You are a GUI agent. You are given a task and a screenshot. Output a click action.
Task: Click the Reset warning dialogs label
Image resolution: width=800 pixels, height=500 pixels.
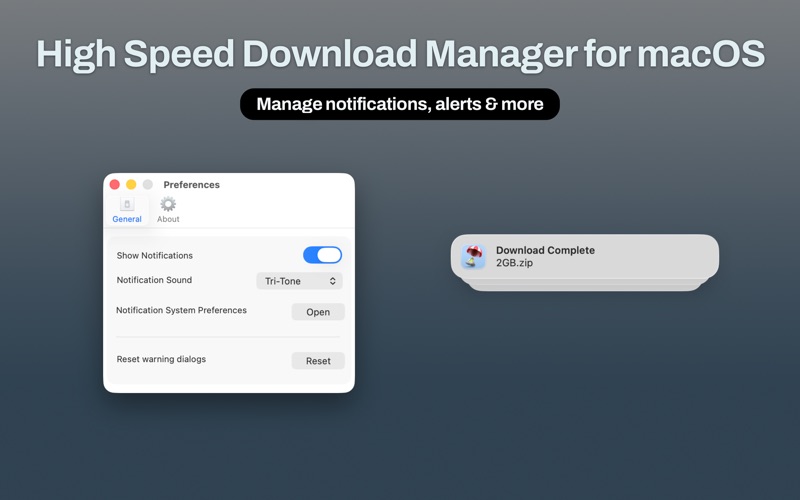(161, 359)
